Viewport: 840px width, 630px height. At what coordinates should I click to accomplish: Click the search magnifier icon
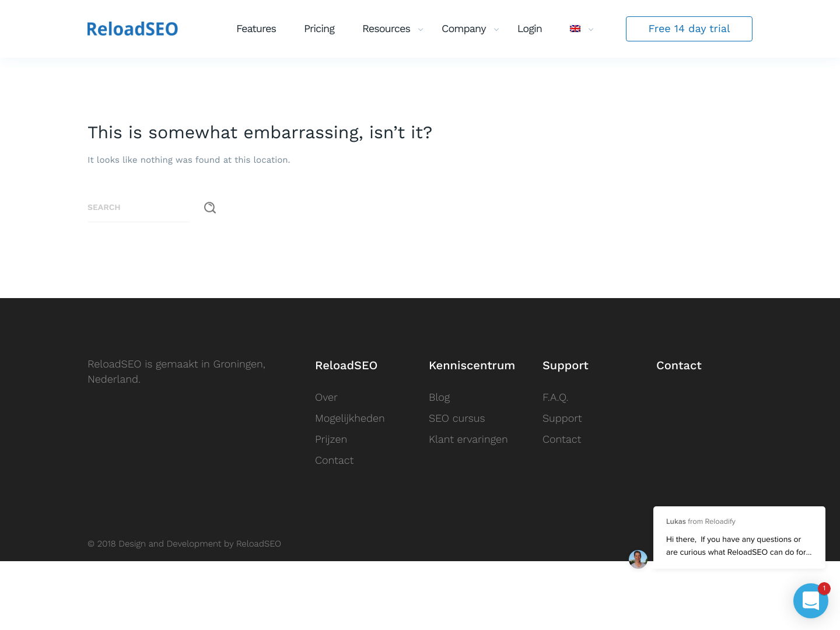[210, 208]
